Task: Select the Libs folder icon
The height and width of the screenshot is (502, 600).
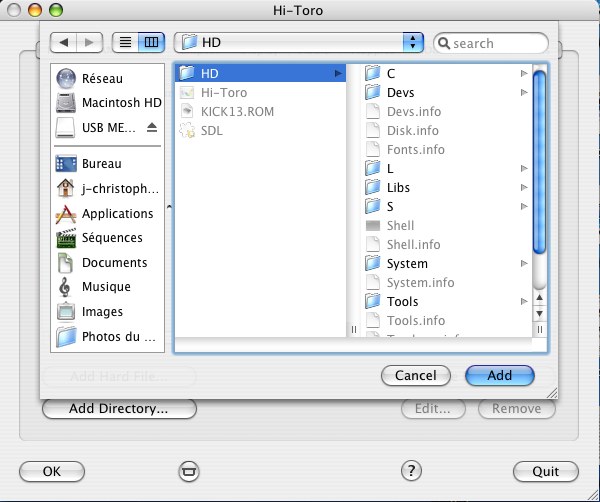Action: pos(373,187)
